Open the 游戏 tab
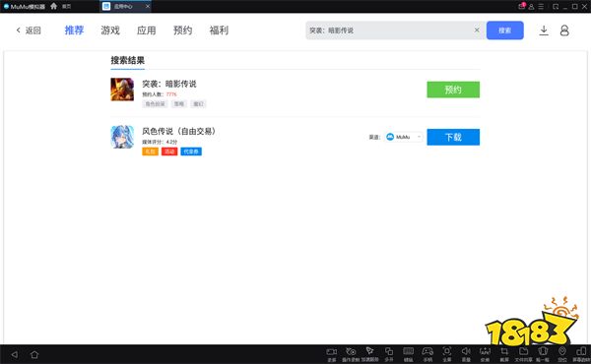This screenshot has width=591, height=364. coord(110,30)
